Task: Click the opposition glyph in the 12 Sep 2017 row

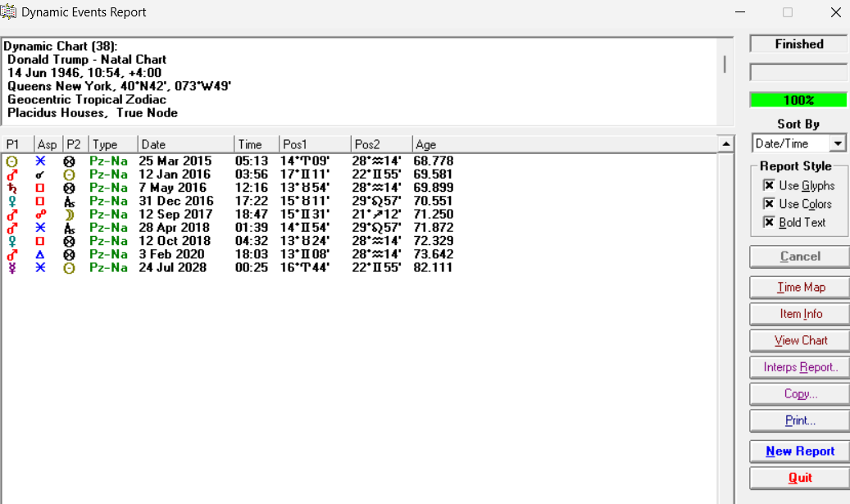Action: tap(40, 215)
